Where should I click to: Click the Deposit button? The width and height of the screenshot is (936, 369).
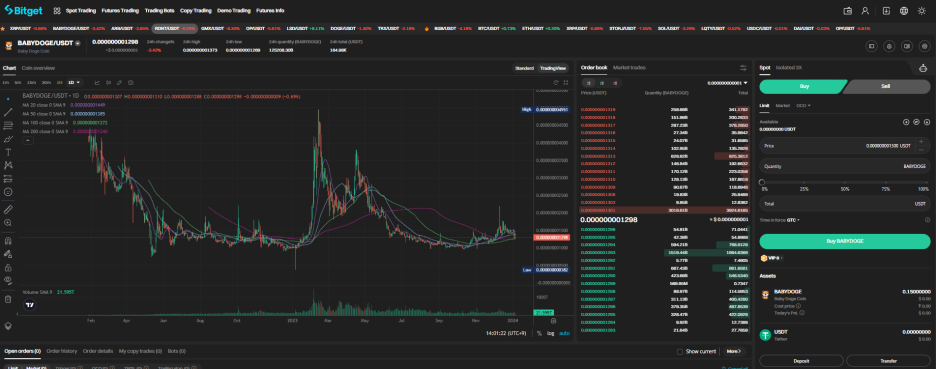(801, 361)
